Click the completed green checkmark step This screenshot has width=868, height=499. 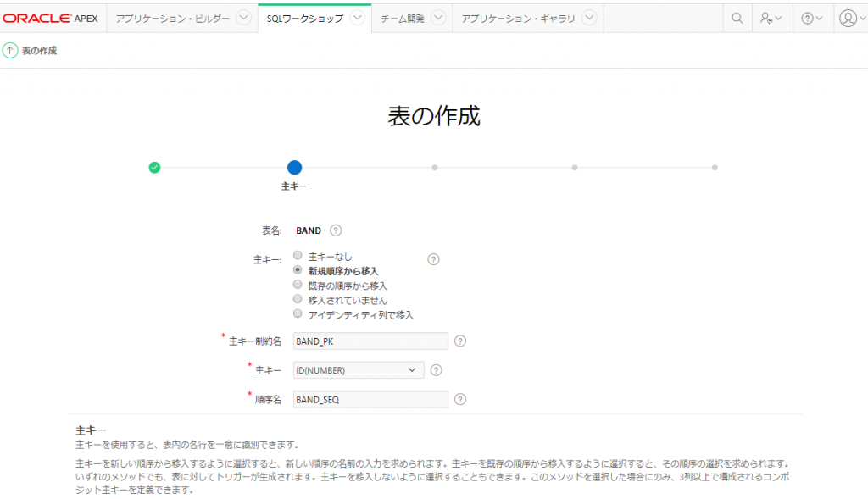(x=154, y=167)
